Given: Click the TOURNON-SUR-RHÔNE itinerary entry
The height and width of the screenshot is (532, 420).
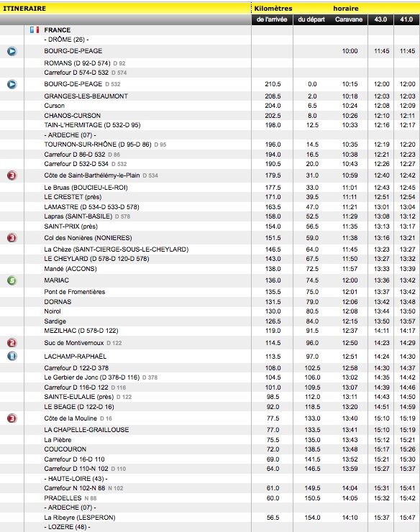Looking at the screenshot, I should (x=98, y=145).
